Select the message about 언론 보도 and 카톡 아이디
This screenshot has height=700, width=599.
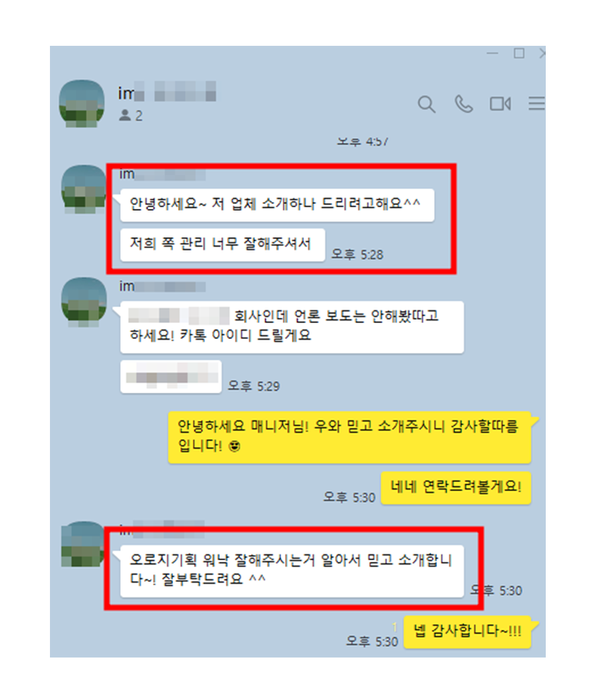[x=292, y=327]
